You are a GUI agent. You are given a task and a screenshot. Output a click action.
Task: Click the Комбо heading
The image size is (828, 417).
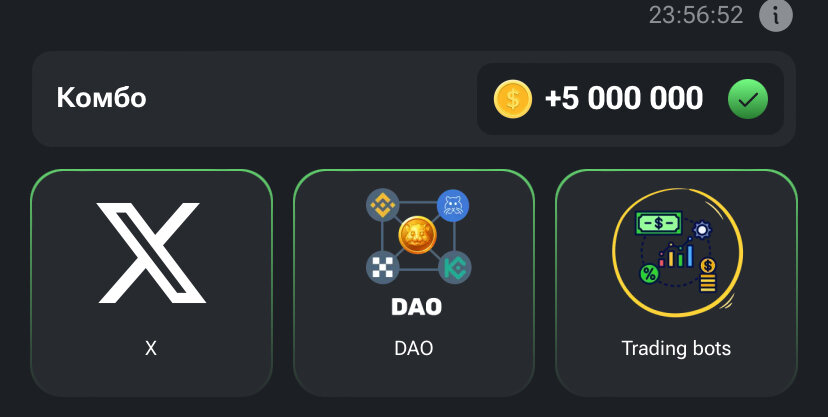[101, 98]
